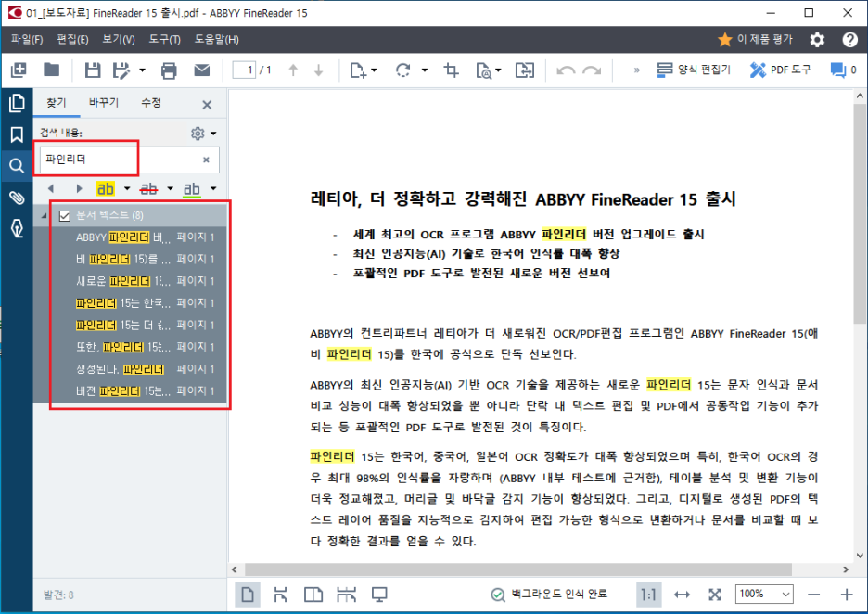Screen dimensions: 868x614
Task: Switch to 바꾸기 tab
Action: 104,102
